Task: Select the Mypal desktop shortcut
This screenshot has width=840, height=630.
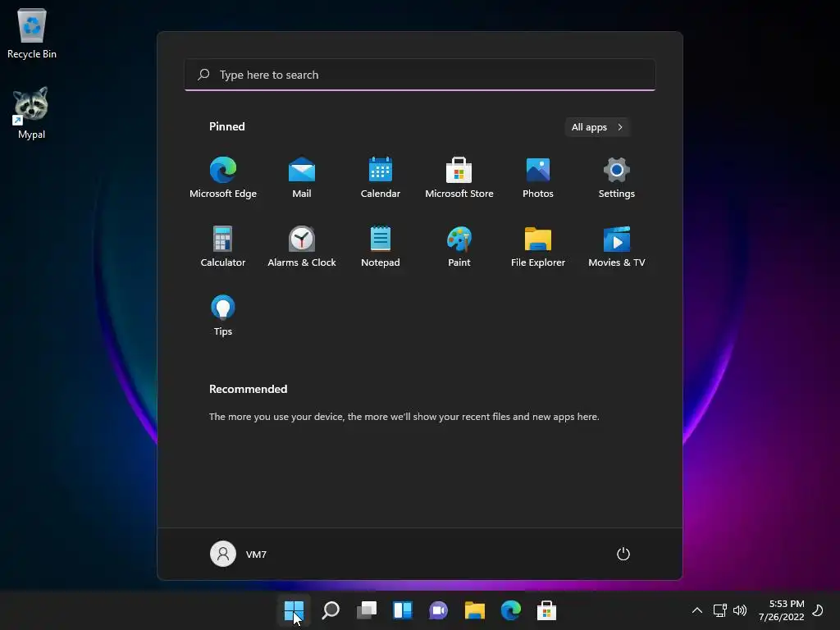Action: point(31,113)
